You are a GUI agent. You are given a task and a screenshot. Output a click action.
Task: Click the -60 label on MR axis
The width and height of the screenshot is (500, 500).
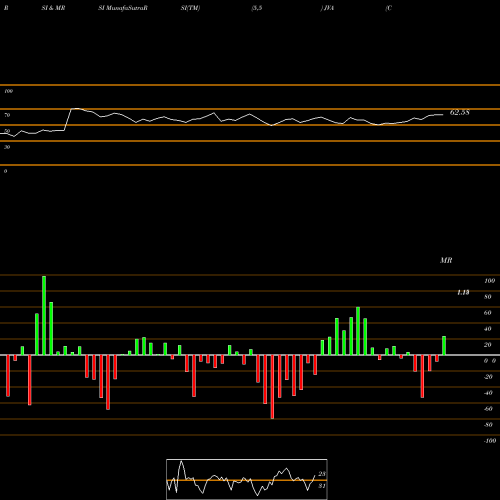tap(488, 409)
